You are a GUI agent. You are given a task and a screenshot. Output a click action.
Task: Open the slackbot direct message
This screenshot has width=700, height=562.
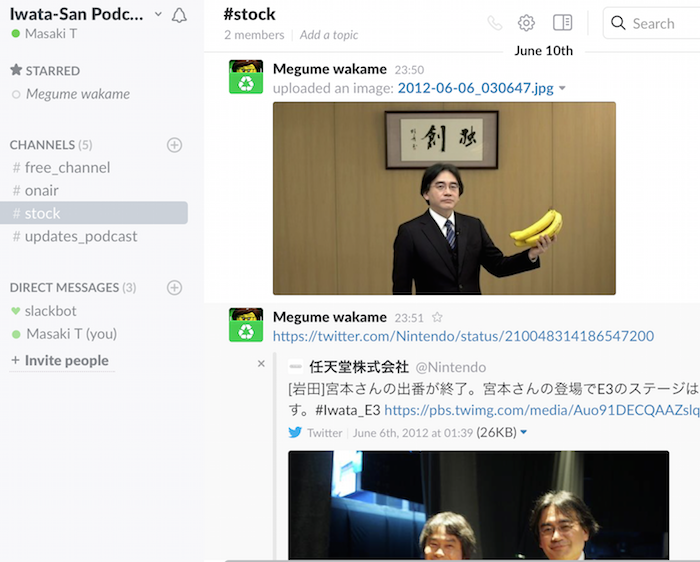click(50, 311)
